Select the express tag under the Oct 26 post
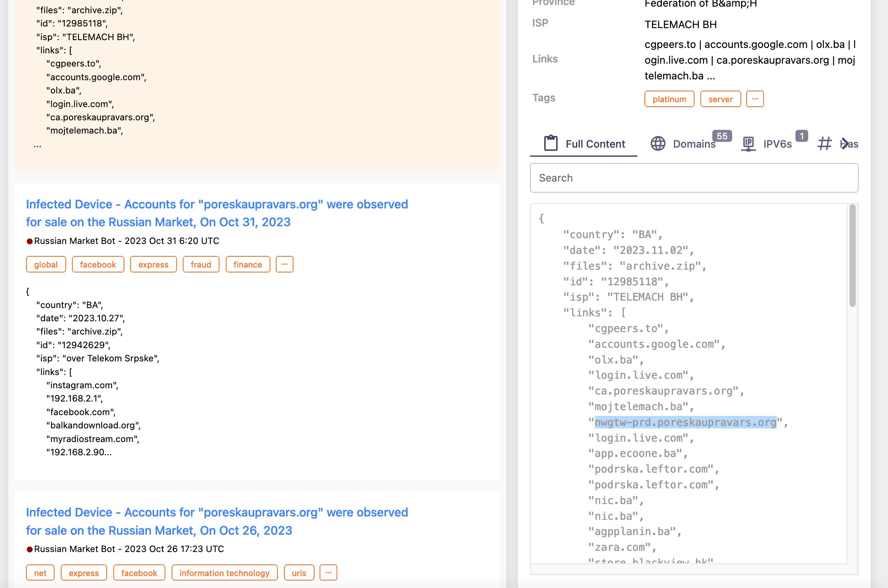The image size is (888, 588). click(x=84, y=573)
